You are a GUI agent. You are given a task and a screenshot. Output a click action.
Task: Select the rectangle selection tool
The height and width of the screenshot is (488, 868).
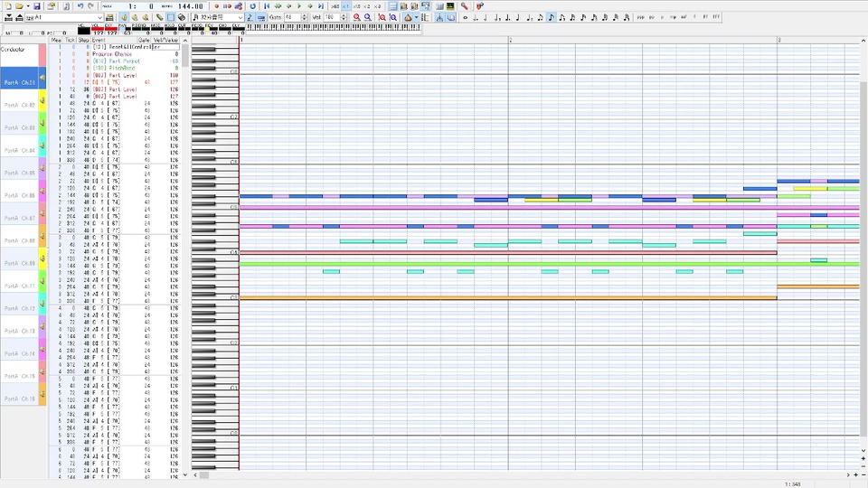pyautogui.click(x=171, y=18)
